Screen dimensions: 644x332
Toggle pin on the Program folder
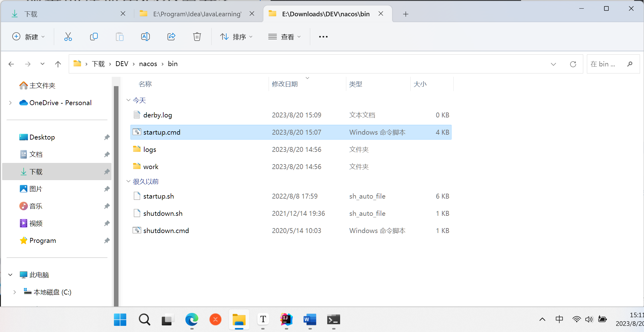coord(107,240)
